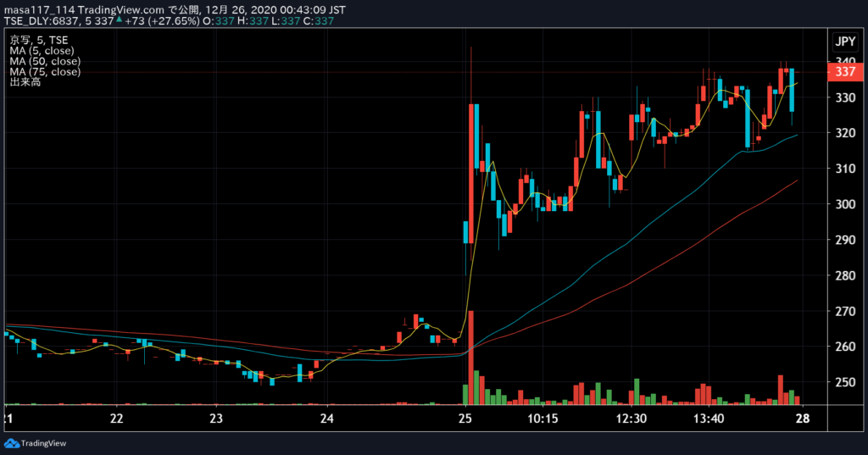Click the date 24 on time axis
868x455 pixels.
[326, 419]
